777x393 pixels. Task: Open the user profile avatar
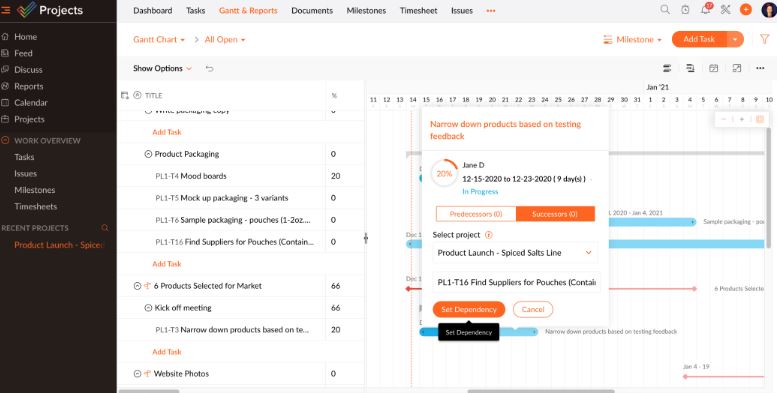tap(769, 10)
